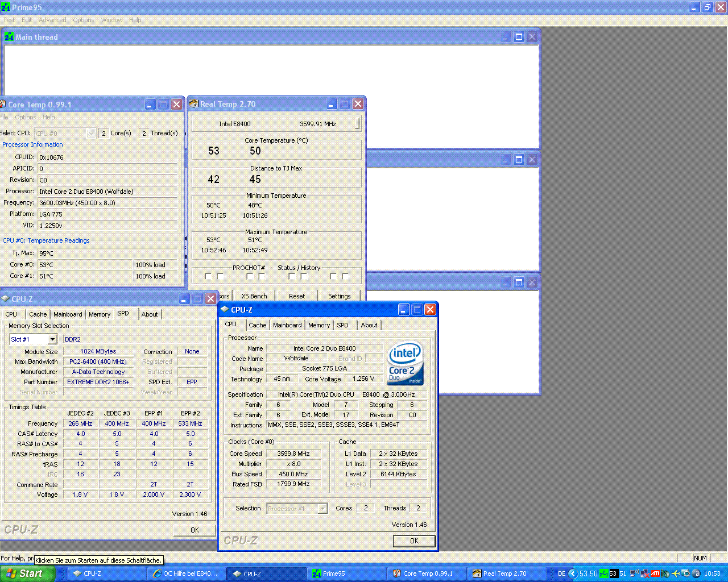Click the Prime95 icon in the title bar
The image size is (728, 582).
tap(5, 7)
